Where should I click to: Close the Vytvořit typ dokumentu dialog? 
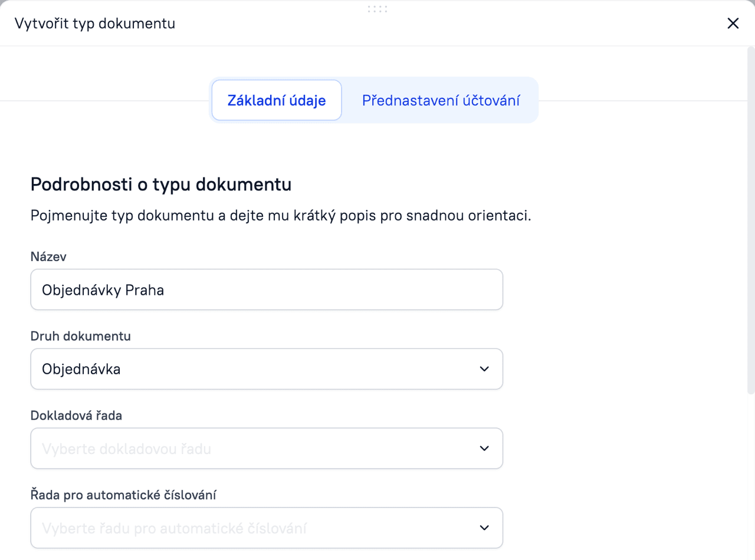[733, 24]
